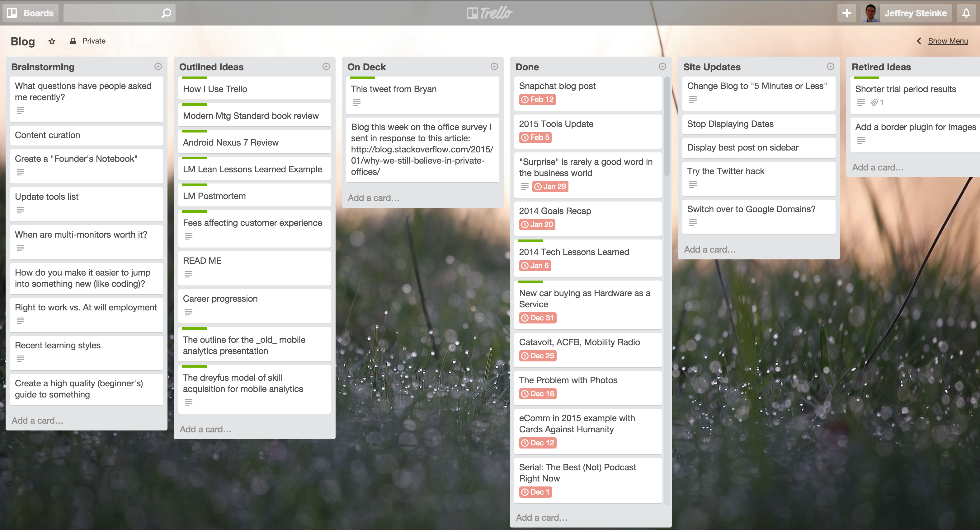
Task: Click Dec 1 due date badge
Action: point(536,492)
